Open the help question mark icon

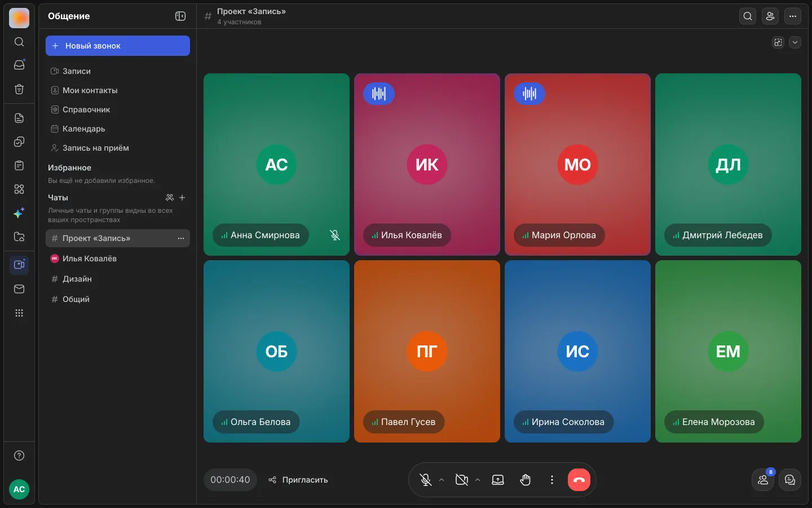[19, 456]
